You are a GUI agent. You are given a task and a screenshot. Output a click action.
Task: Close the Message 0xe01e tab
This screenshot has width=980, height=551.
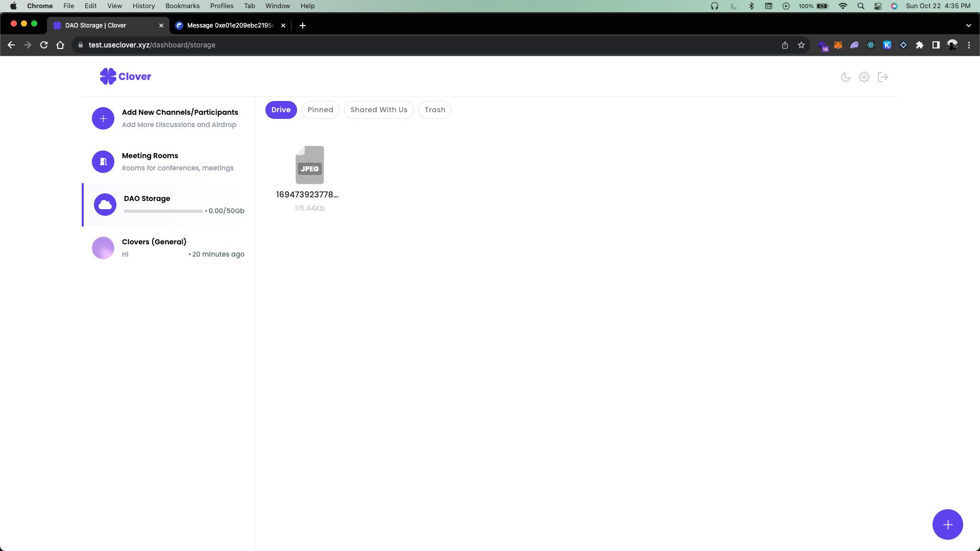pyautogui.click(x=283, y=26)
